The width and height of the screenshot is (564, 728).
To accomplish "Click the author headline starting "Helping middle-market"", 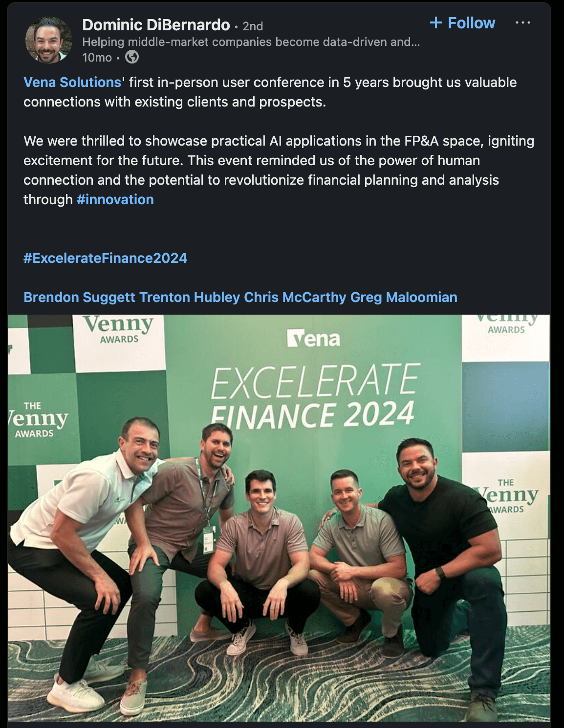I will (x=251, y=42).
